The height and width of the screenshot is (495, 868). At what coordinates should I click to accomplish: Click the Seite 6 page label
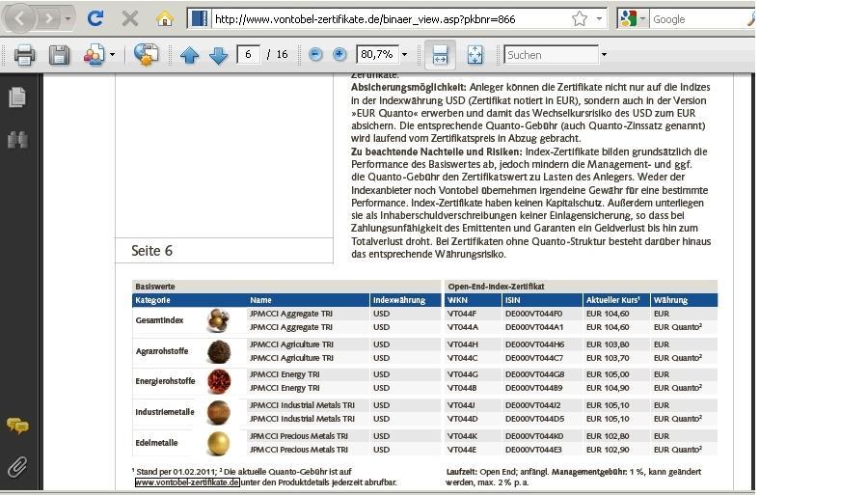pos(151,251)
